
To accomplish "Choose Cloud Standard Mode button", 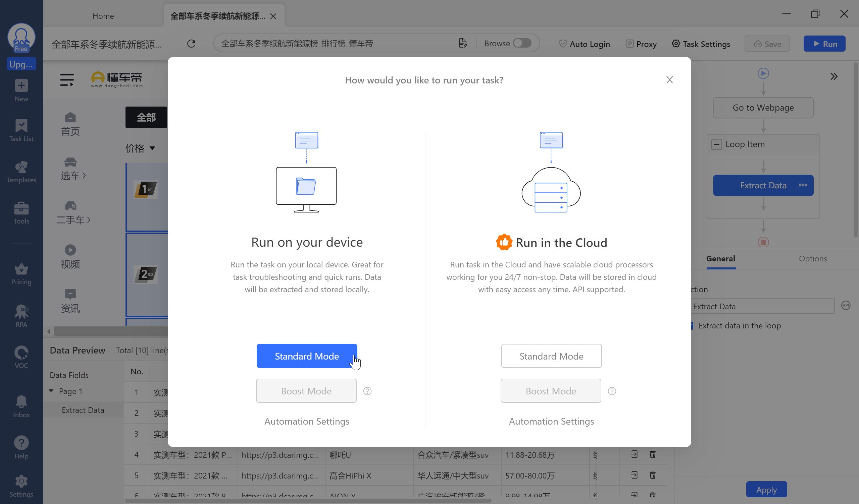I will coord(551,356).
